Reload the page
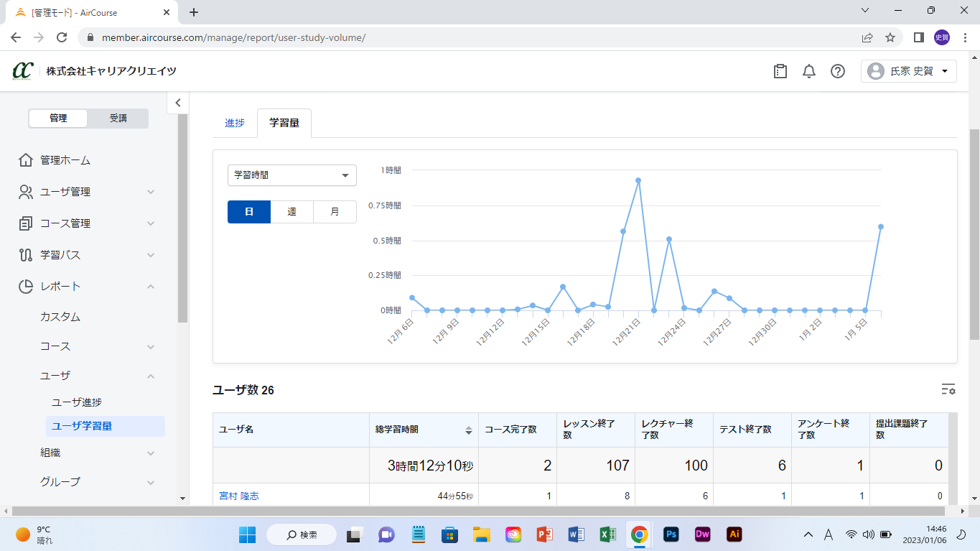 coord(62,37)
